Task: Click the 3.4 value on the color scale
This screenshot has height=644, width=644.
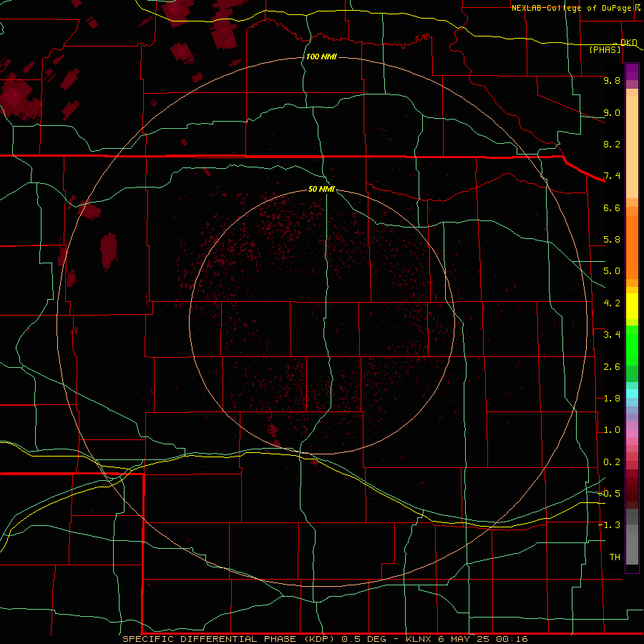Action: coord(612,335)
